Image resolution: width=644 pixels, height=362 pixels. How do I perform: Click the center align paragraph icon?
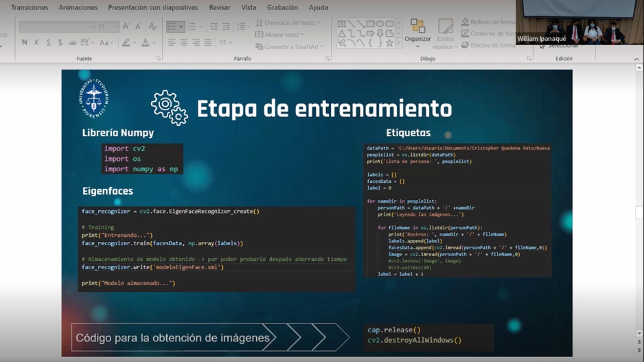(x=184, y=43)
